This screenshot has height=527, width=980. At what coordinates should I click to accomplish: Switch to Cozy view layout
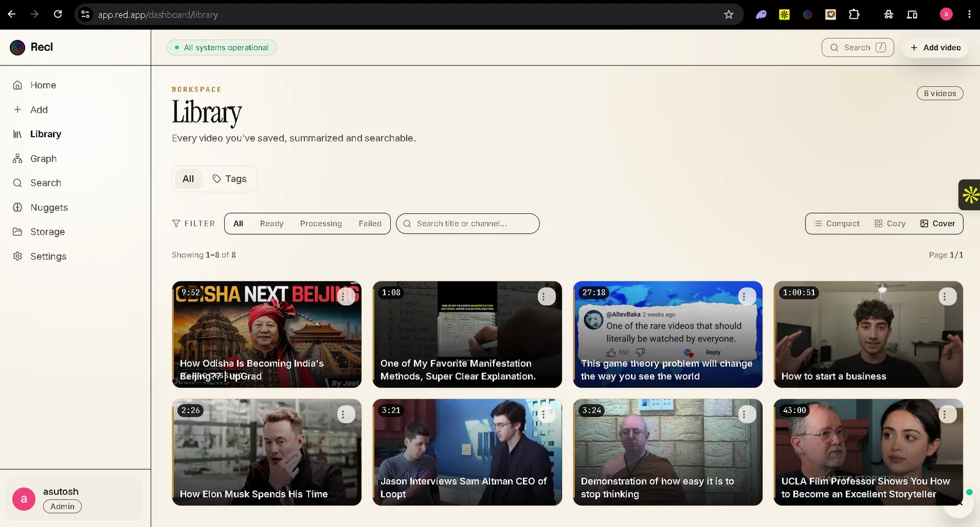click(890, 224)
